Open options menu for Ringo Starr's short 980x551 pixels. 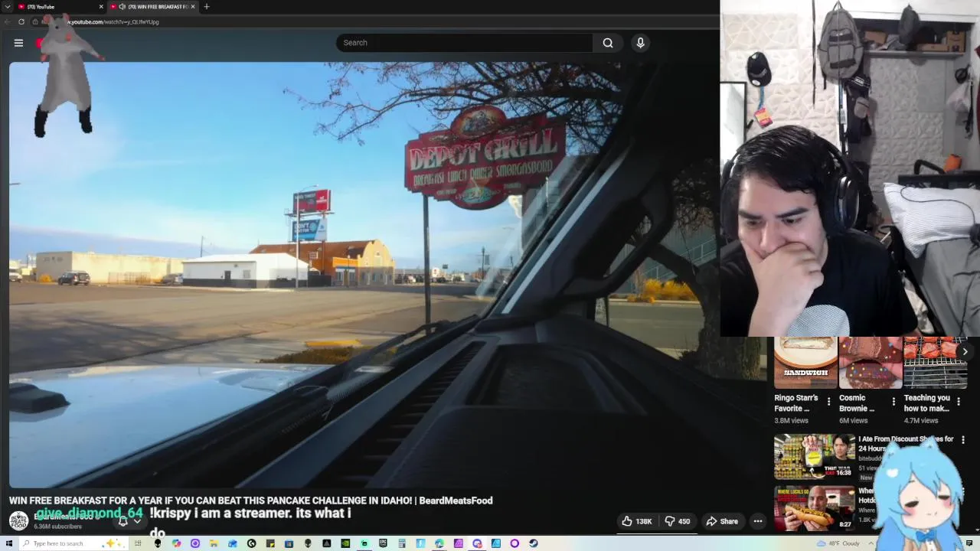(x=828, y=402)
